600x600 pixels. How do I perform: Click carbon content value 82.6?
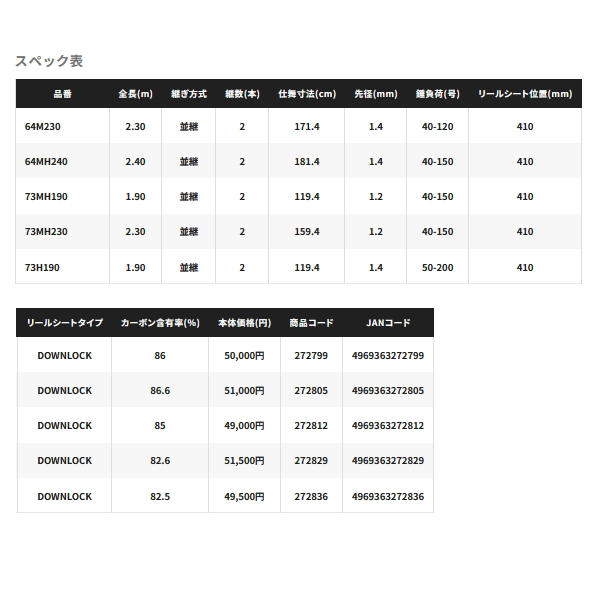coord(160,461)
